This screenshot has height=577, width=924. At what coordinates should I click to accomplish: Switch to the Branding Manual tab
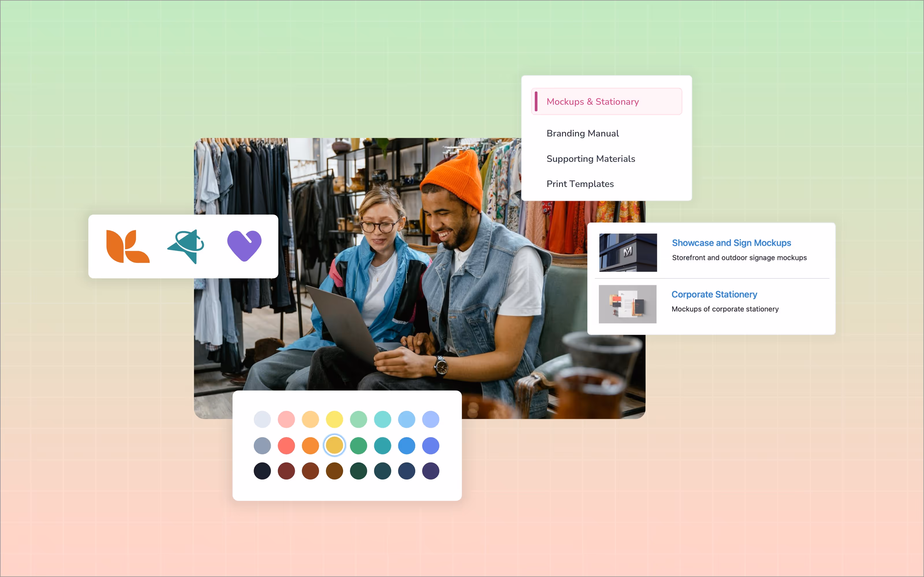click(x=583, y=133)
